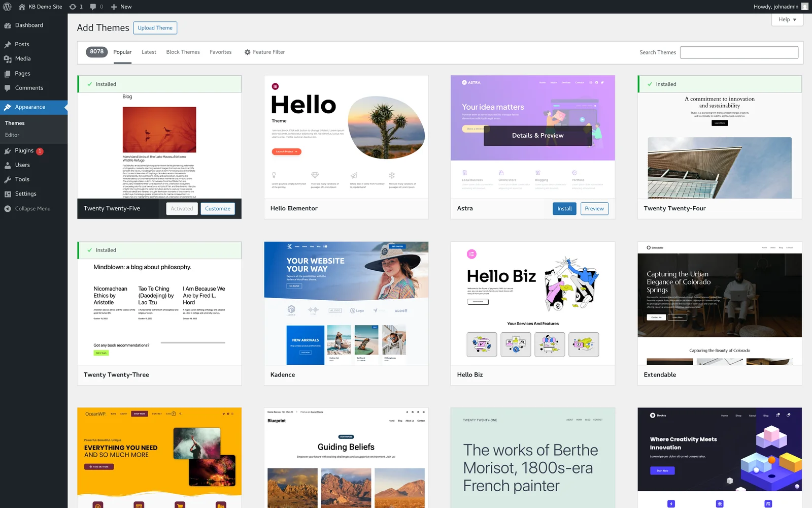Click the Hello Elementor theme name
812x508 pixels.
tap(294, 209)
